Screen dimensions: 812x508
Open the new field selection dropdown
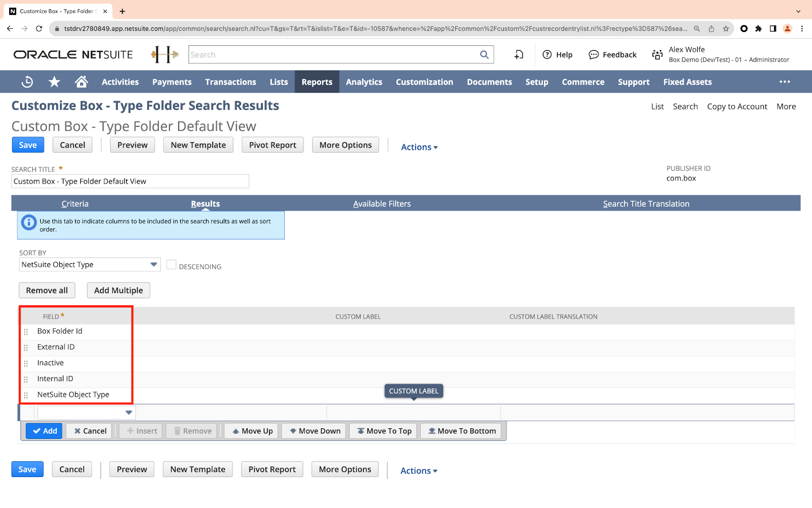pos(128,412)
